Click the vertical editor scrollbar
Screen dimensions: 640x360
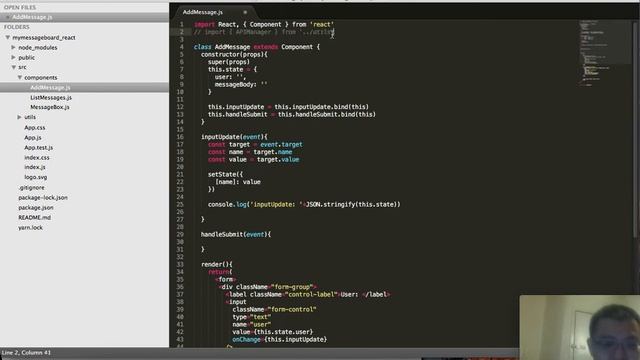[x=636, y=129]
